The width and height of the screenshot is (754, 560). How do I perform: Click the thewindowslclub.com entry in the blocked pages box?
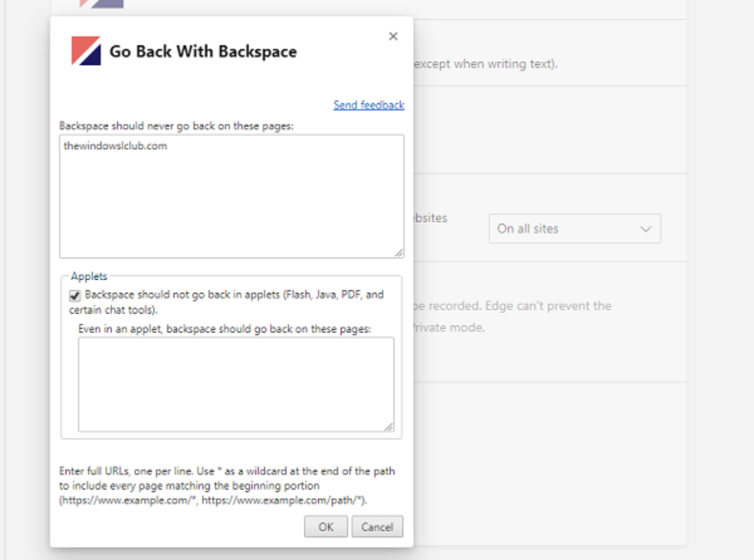point(116,146)
